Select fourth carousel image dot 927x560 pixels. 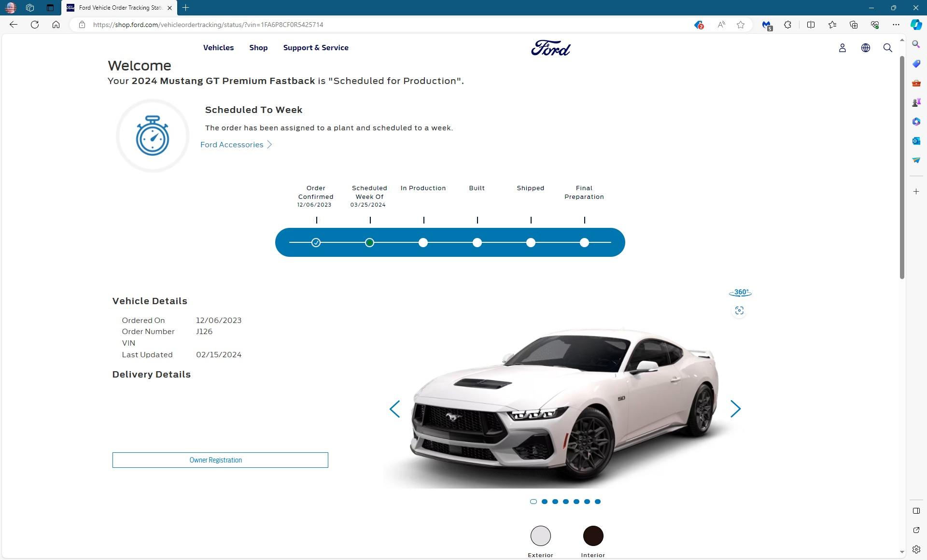(566, 502)
